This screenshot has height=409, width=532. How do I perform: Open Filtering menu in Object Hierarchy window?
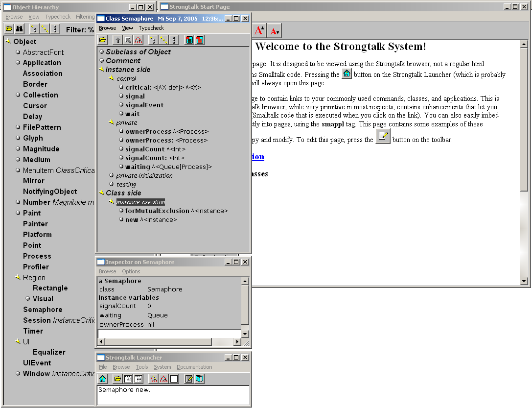tap(85, 17)
